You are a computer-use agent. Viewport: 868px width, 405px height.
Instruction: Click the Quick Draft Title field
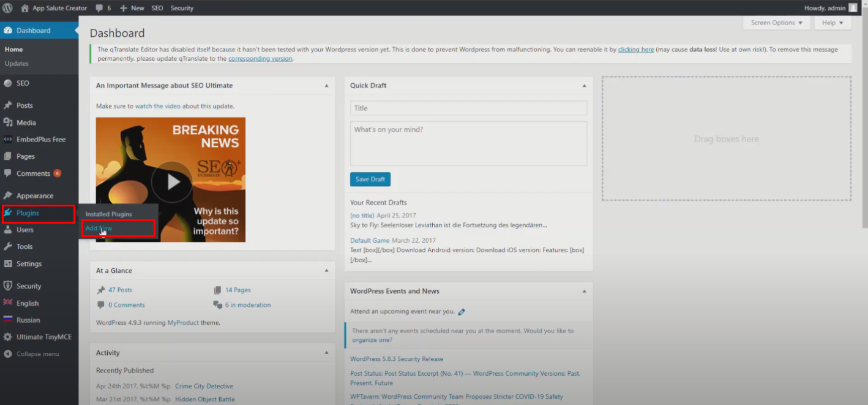point(468,108)
